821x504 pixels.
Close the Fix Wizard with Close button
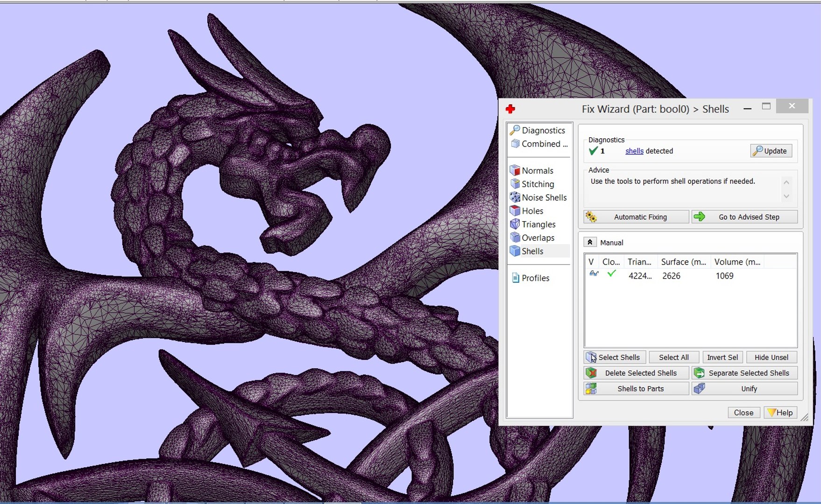coord(743,413)
